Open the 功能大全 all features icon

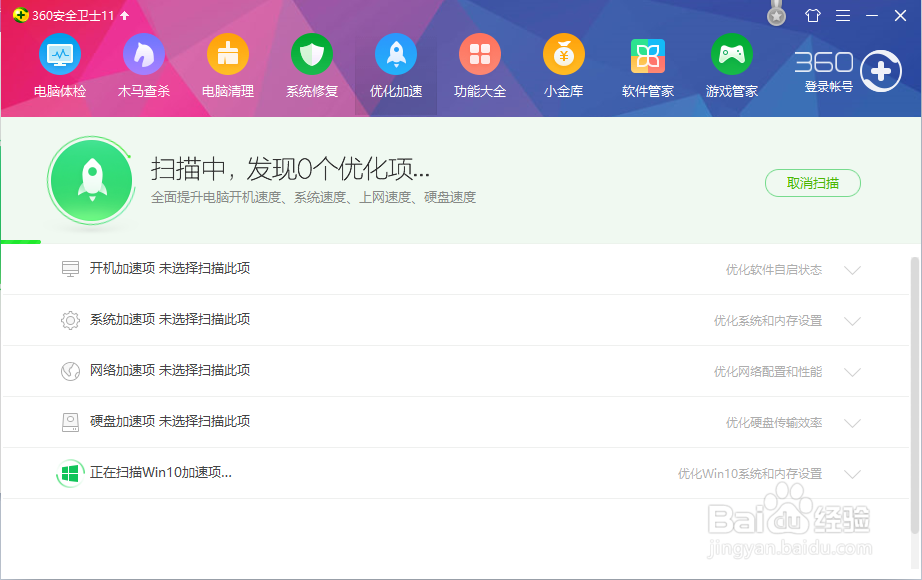coord(480,54)
